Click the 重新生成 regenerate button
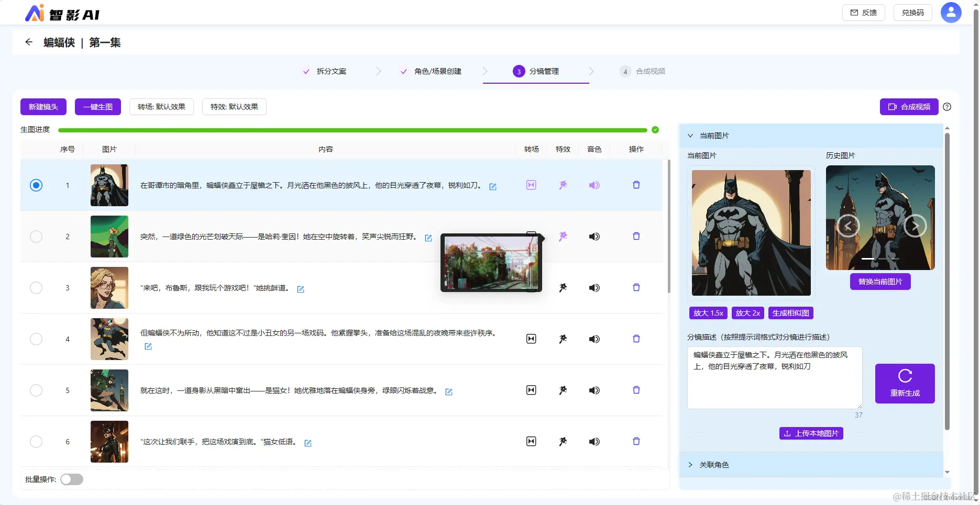Viewport: 980px width, 505px height. 905,383
